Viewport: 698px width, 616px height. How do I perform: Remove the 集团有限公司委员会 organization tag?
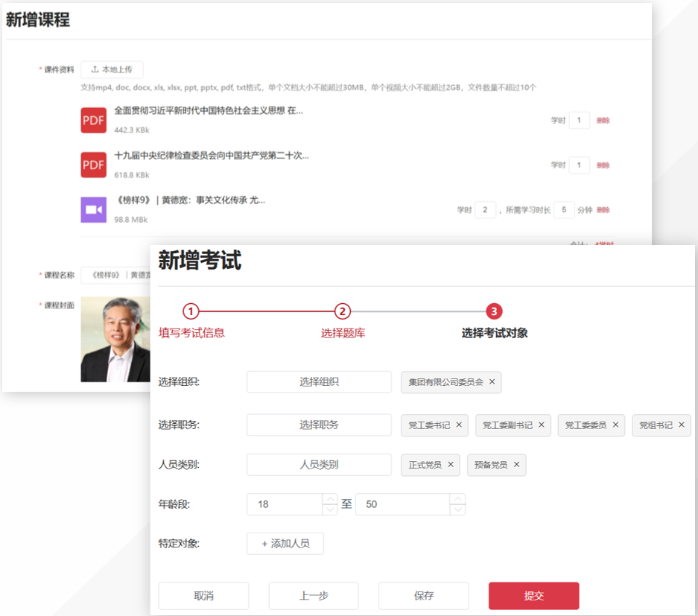point(492,382)
